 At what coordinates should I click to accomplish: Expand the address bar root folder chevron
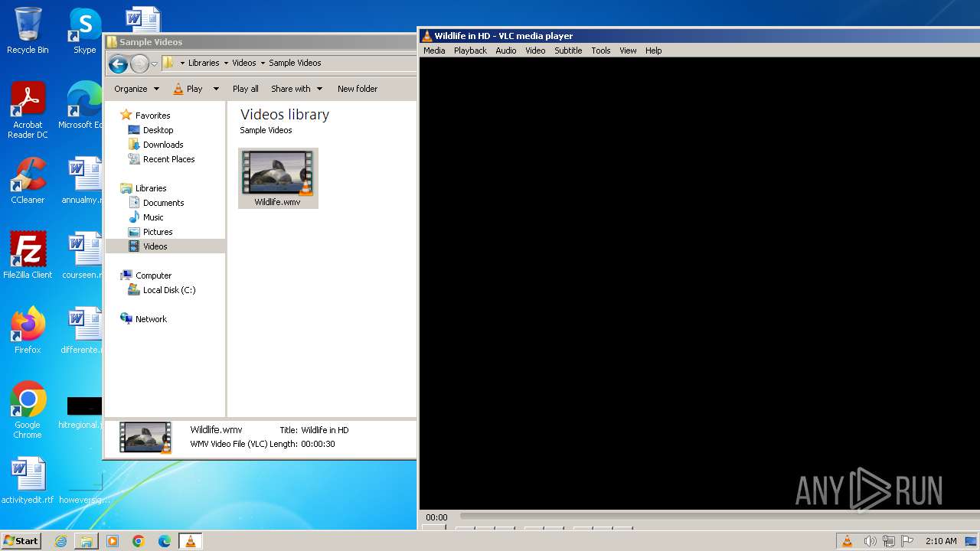coord(182,63)
